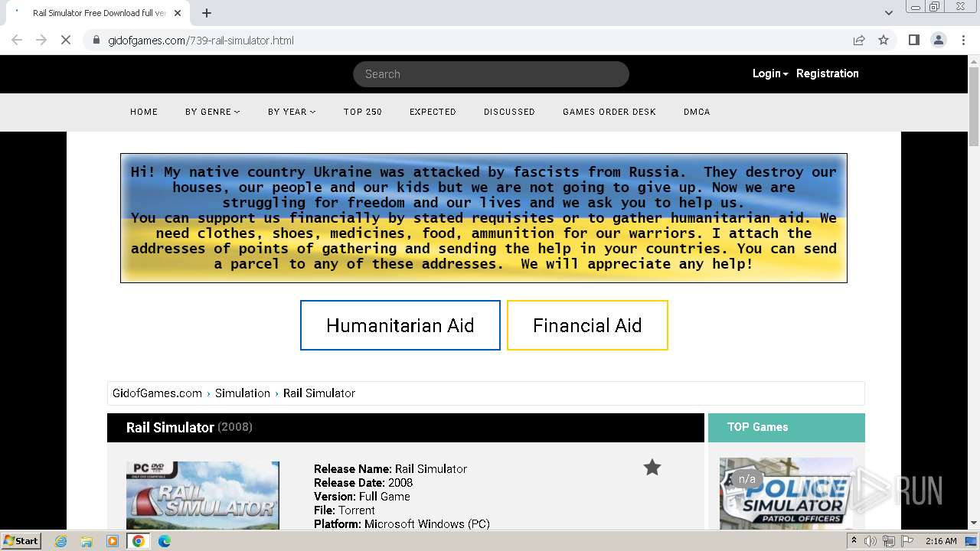This screenshot has height=551, width=980.
Task: Open the Windows Start menu
Action: click(x=21, y=541)
